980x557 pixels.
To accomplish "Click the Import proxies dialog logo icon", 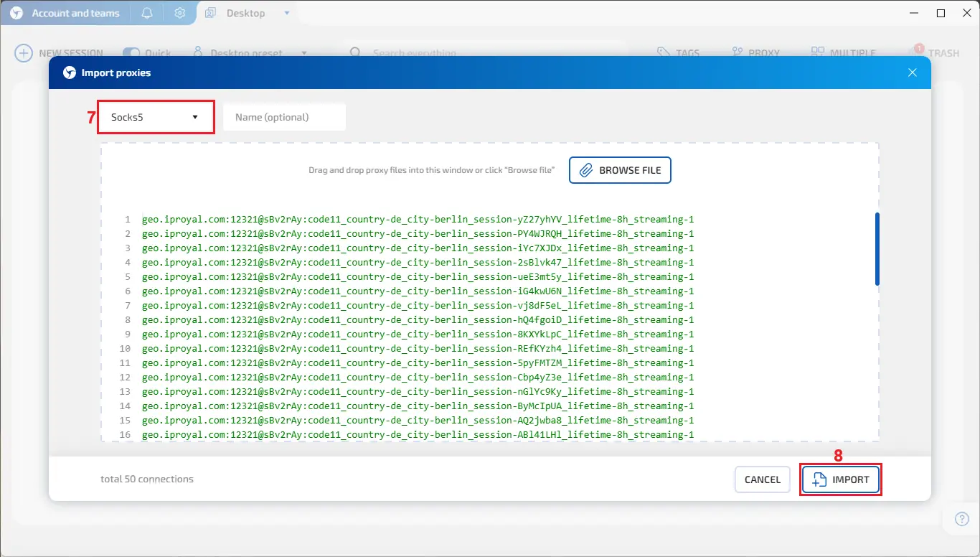I will point(70,72).
